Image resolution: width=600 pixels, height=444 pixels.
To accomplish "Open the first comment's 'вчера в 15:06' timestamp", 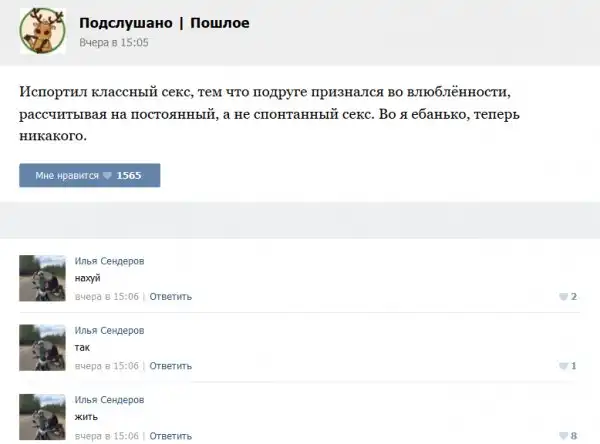I will [107, 297].
